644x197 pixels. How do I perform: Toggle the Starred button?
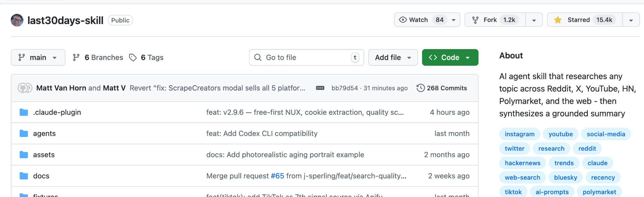[585, 20]
